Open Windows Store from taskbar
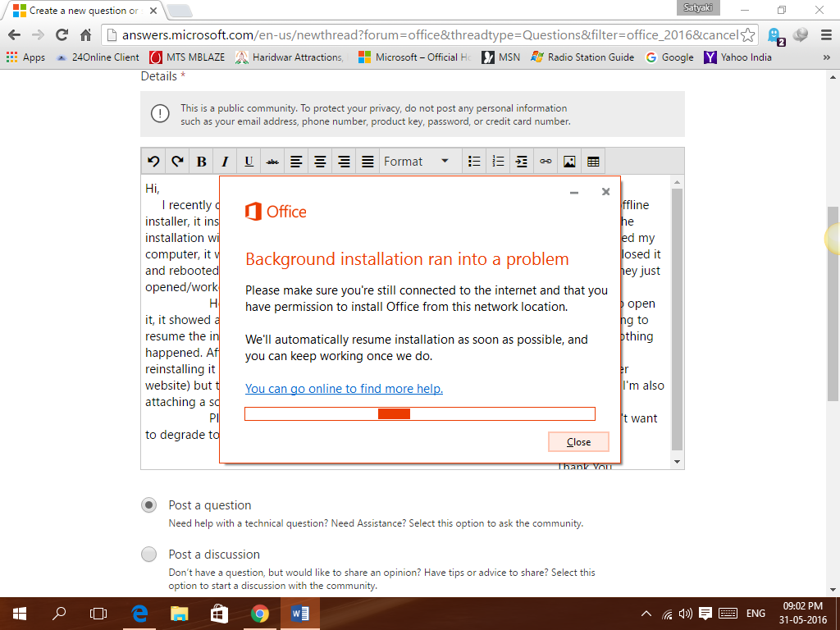The image size is (840, 630). tap(219, 614)
